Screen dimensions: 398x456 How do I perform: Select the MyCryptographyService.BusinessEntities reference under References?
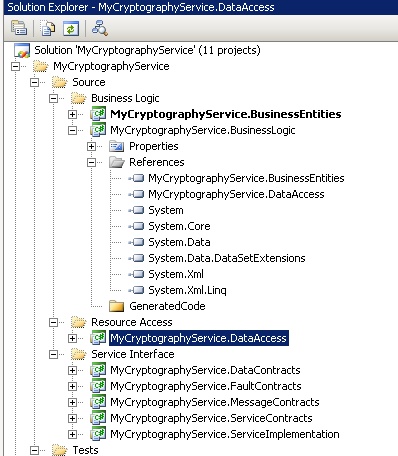tap(246, 178)
